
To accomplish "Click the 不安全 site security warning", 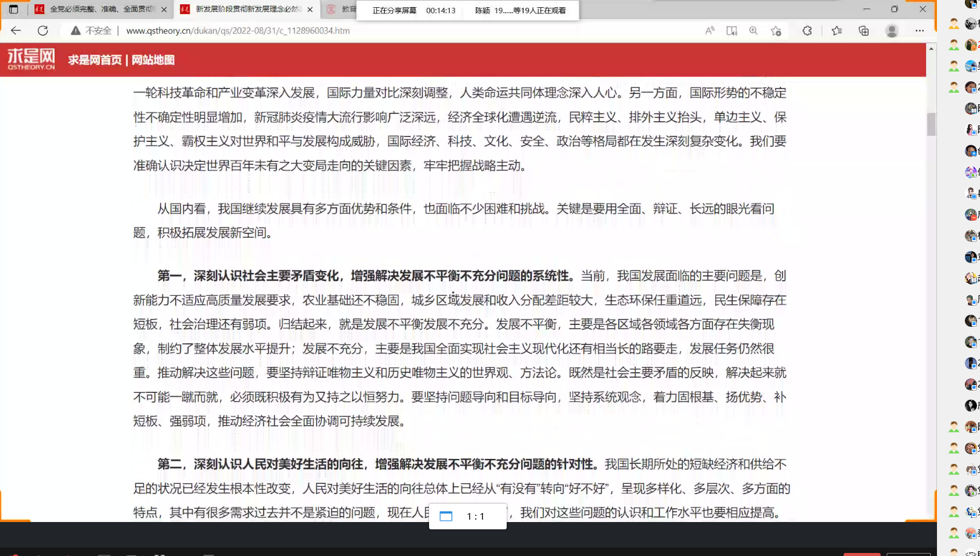I will (92, 30).
